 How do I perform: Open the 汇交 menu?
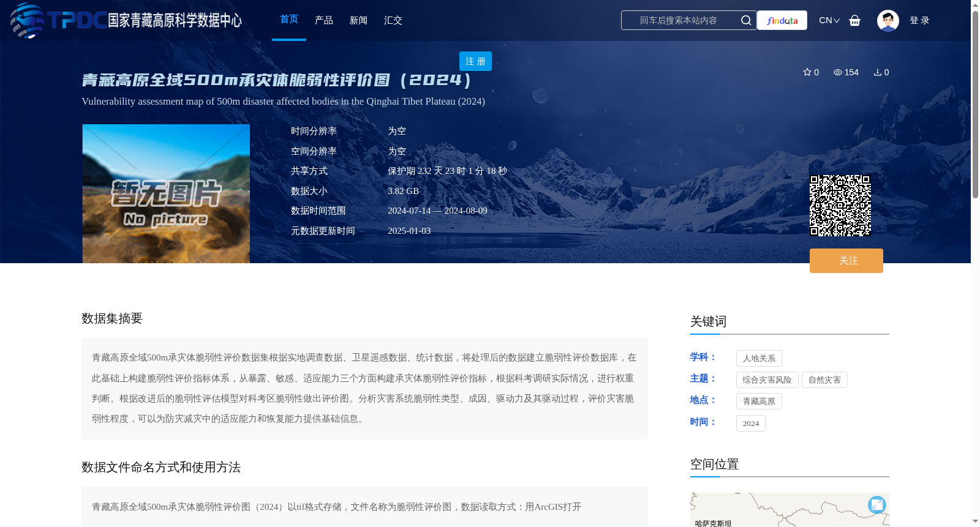tap(393, 20)
